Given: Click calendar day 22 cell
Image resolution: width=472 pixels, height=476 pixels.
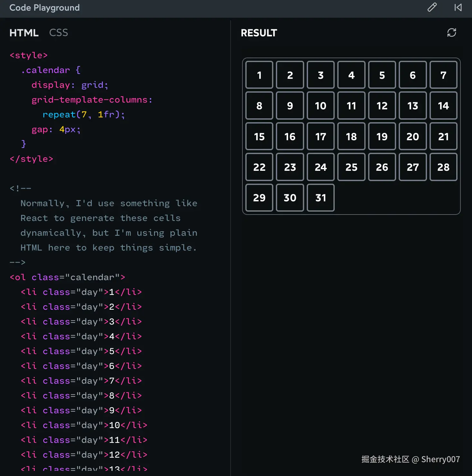Looking at the screenshot, I should coord(259,167).
